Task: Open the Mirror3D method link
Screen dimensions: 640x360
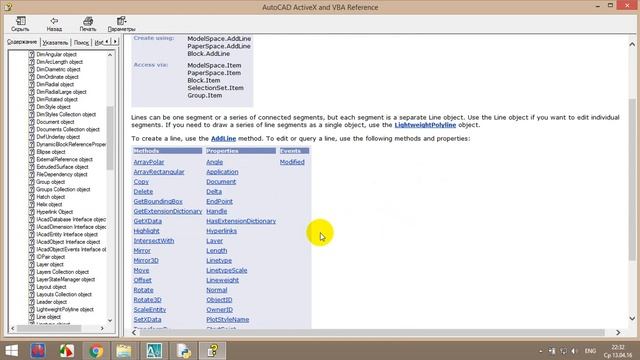Action: pyautogui.click(x=146, y=260)
